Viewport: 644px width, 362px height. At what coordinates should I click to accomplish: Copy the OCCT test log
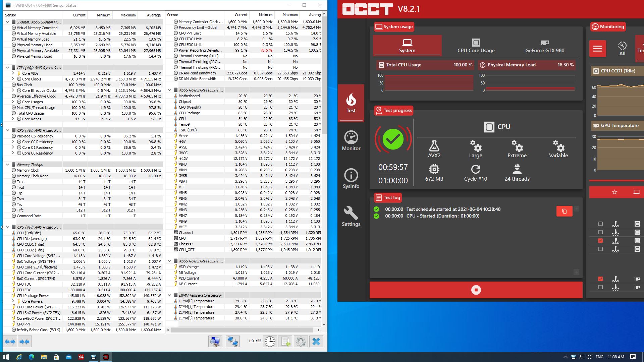(x=564, y=211)
